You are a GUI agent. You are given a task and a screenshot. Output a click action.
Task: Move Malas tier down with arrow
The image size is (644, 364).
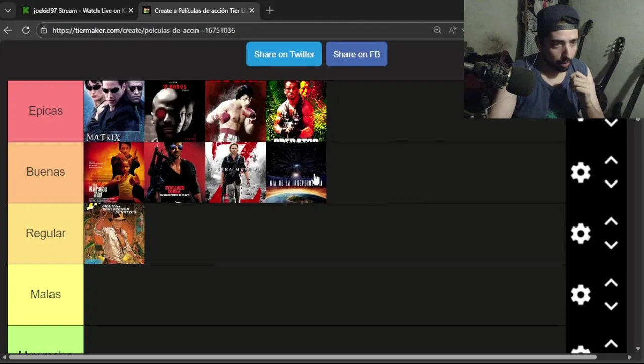611,306
